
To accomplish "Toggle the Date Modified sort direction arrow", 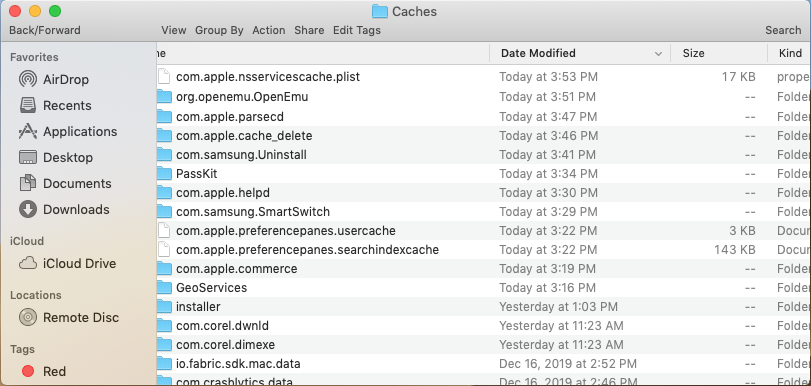I will pyautogui.click(x=658, y=53).
